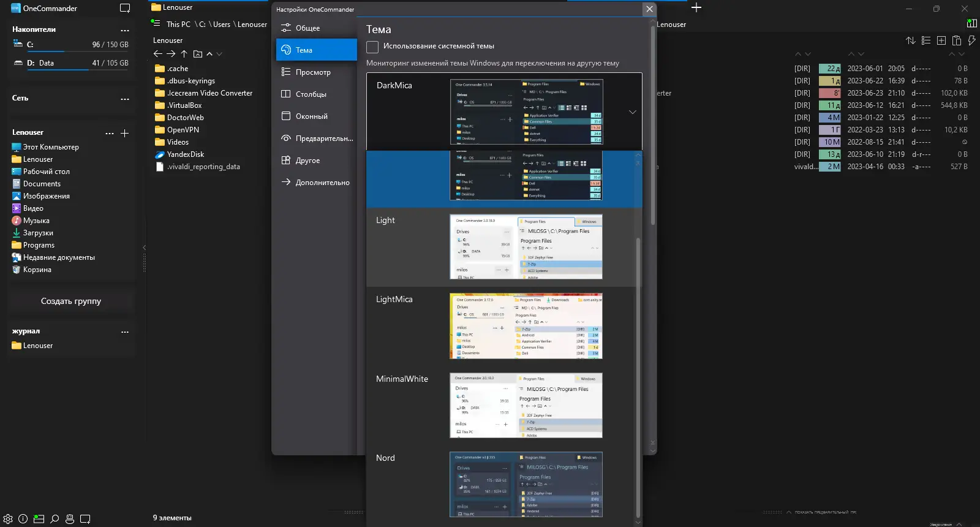Open the Просмотр settings section
The height and width of the screenshot is (527, 980).
point(316,72)
